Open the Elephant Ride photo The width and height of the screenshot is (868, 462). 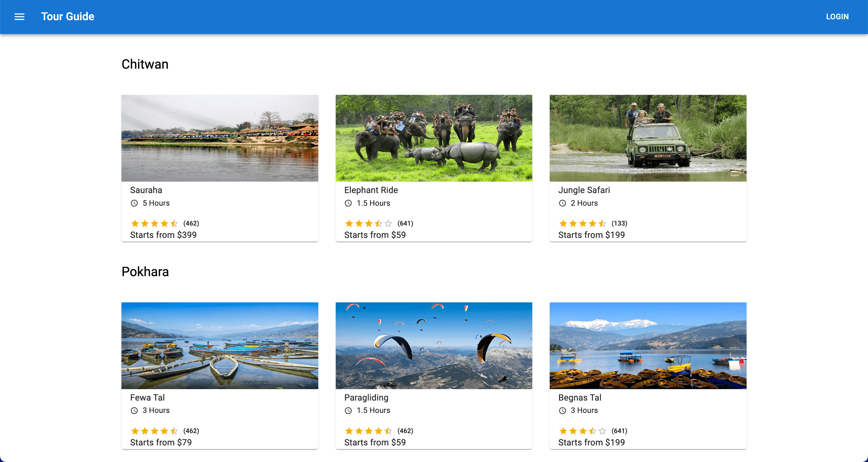[434, 138]
